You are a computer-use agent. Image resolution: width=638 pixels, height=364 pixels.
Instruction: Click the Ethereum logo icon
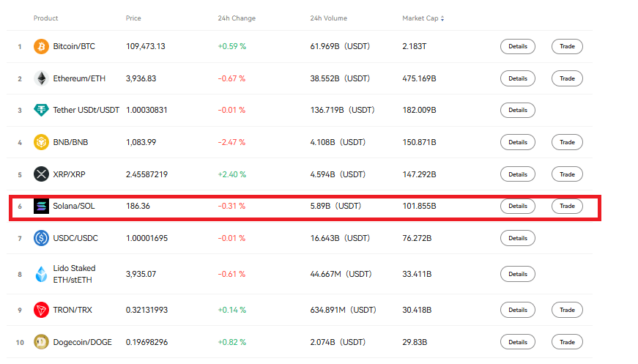click(42, 78)
